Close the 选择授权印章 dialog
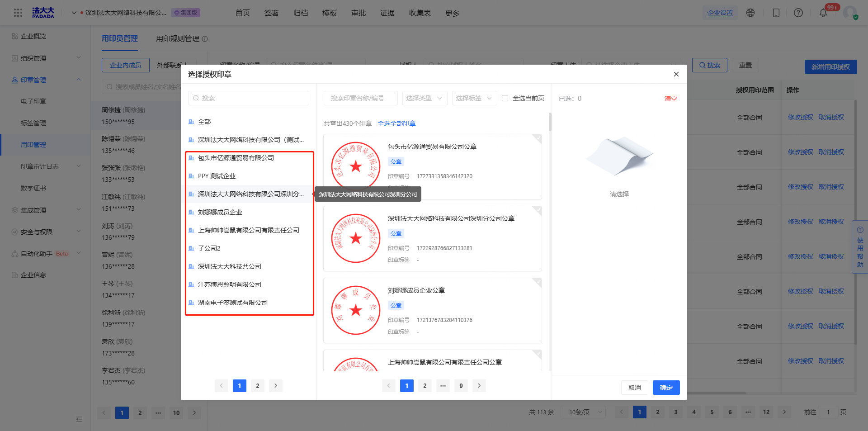This screenshot has width=868, height=431. click(676, 74)
